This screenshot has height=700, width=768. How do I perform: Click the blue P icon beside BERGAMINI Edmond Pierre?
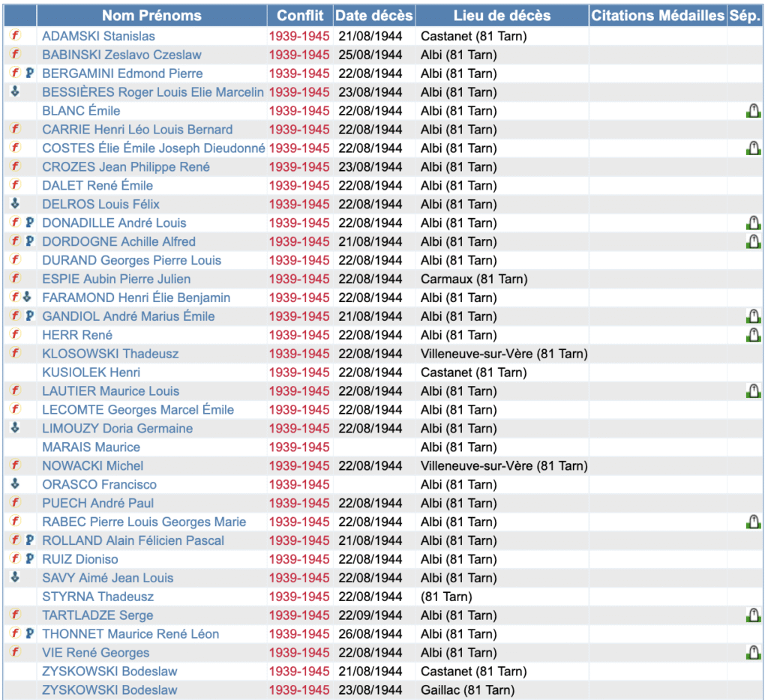pyautogui.click(x=29, y=73)
